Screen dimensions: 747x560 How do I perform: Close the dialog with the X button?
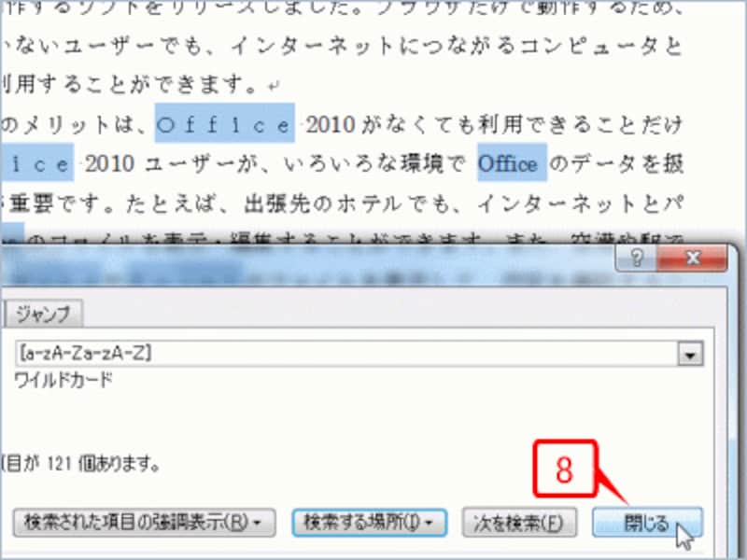click(x=694, y=259)
